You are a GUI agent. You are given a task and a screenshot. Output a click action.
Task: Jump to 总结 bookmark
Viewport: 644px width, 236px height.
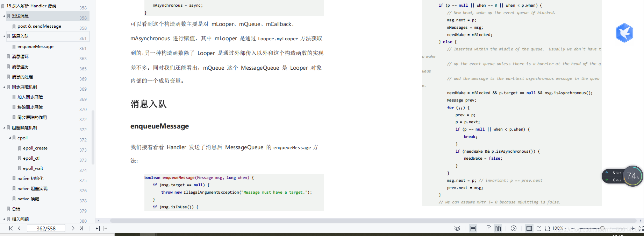pyautogui.click(x=16, y=209)
